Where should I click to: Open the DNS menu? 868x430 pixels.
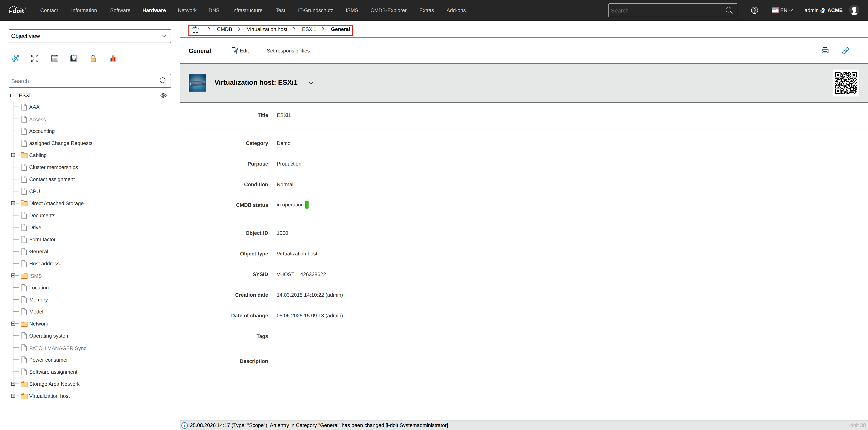tap(214, 11)
